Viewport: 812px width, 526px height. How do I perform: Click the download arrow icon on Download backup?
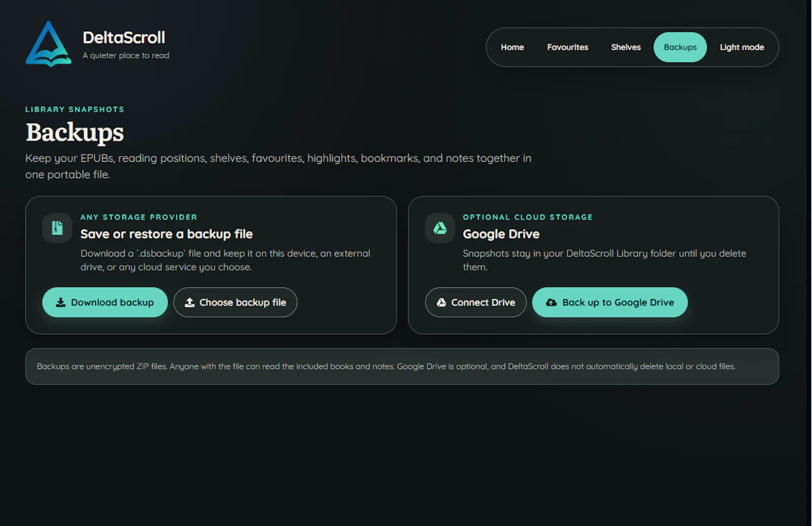(61, 302)
